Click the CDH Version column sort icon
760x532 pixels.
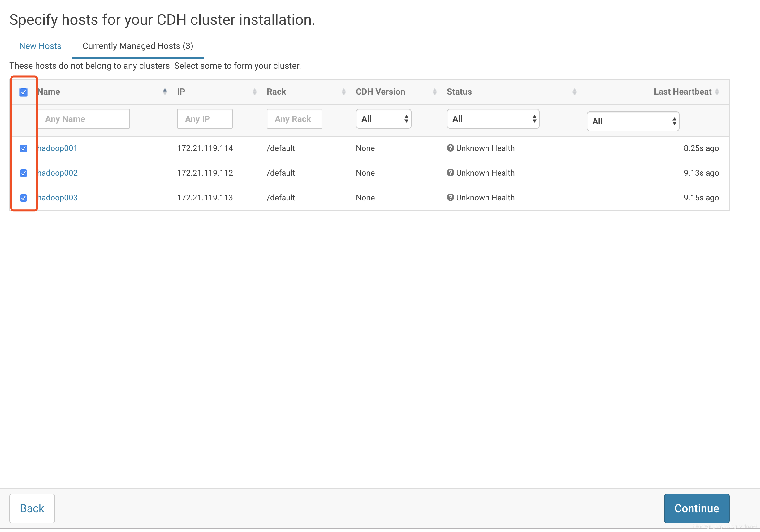[434, 92]
